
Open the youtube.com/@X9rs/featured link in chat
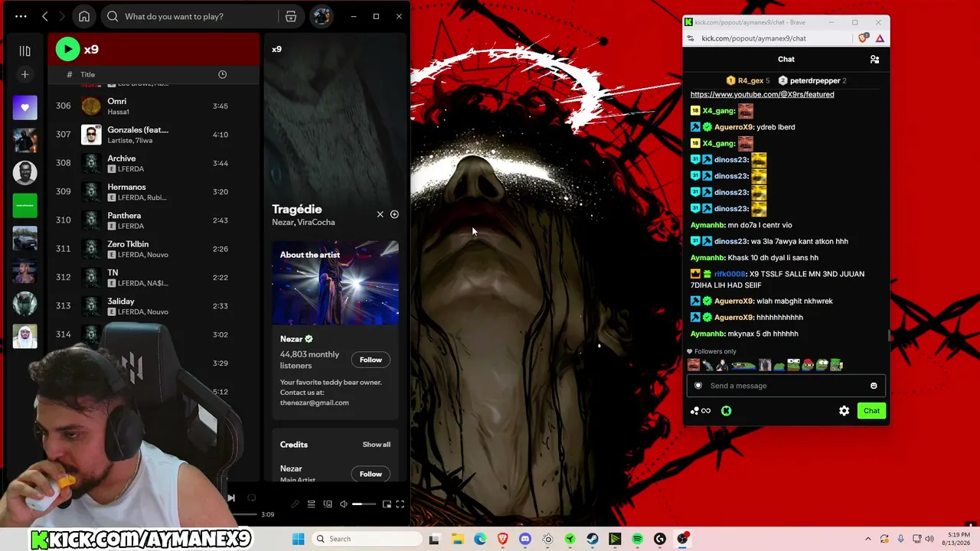click(x=762, y=94)
